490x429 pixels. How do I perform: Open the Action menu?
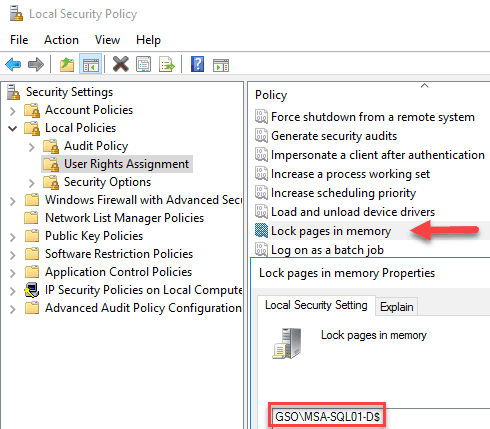61,40
